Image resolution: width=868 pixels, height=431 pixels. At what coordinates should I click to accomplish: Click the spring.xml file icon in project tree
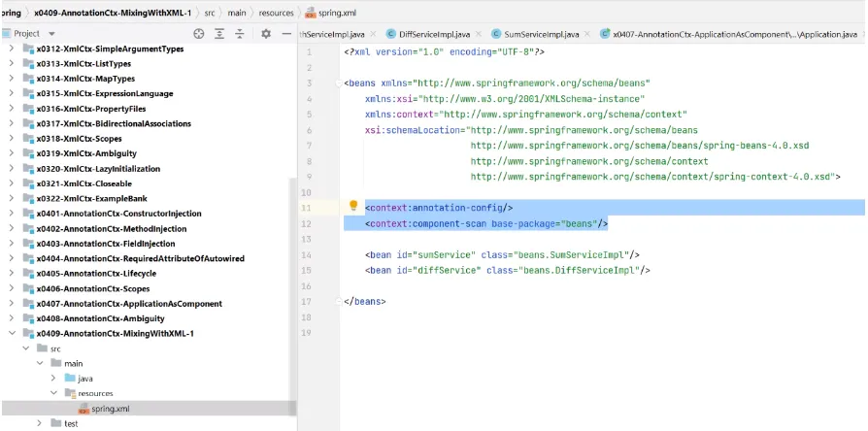pos(84,409)
